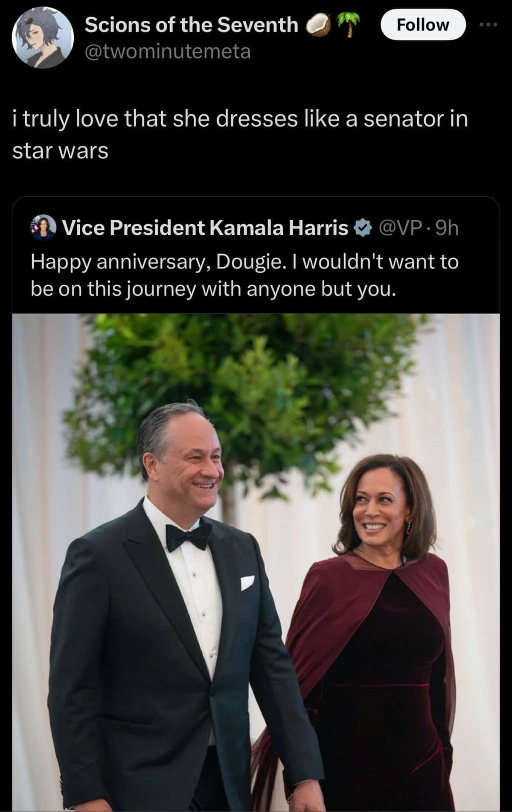Open the Vice President Kamala Harris name link

(x=205, y=227)
